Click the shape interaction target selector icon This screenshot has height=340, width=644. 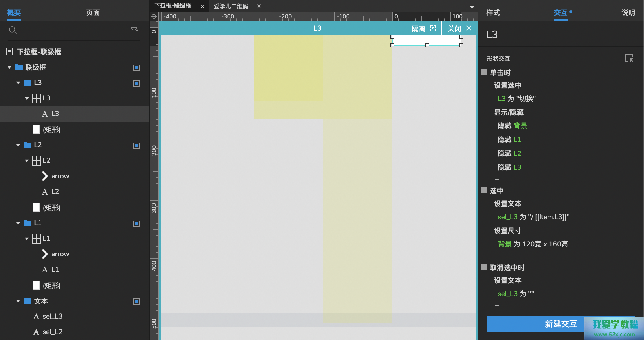pos(629,58)
